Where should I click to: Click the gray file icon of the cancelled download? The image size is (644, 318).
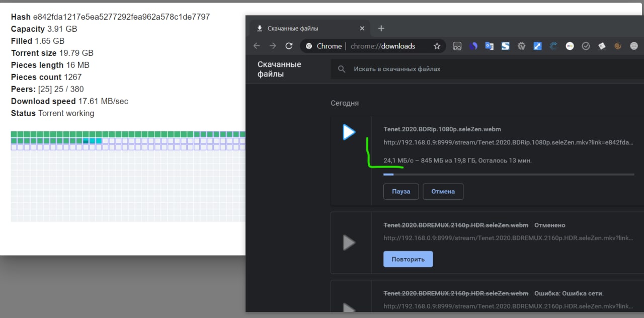349,243
